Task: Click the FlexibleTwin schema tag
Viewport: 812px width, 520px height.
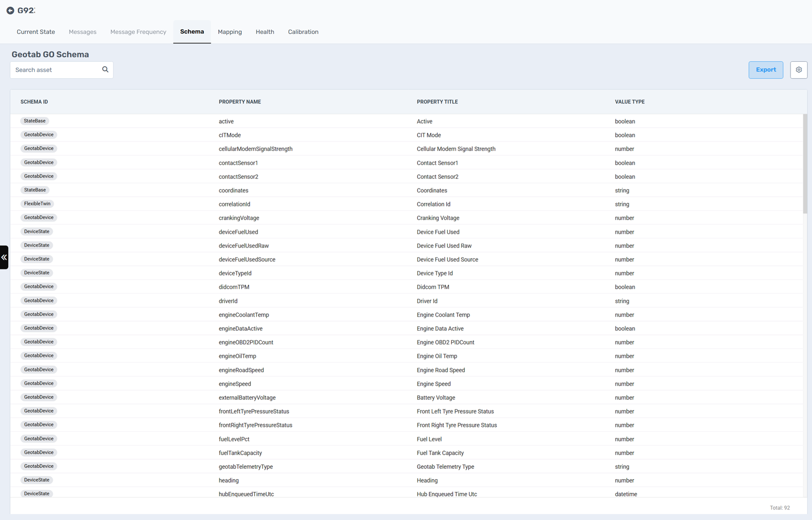Action: (x=37, y=204)
